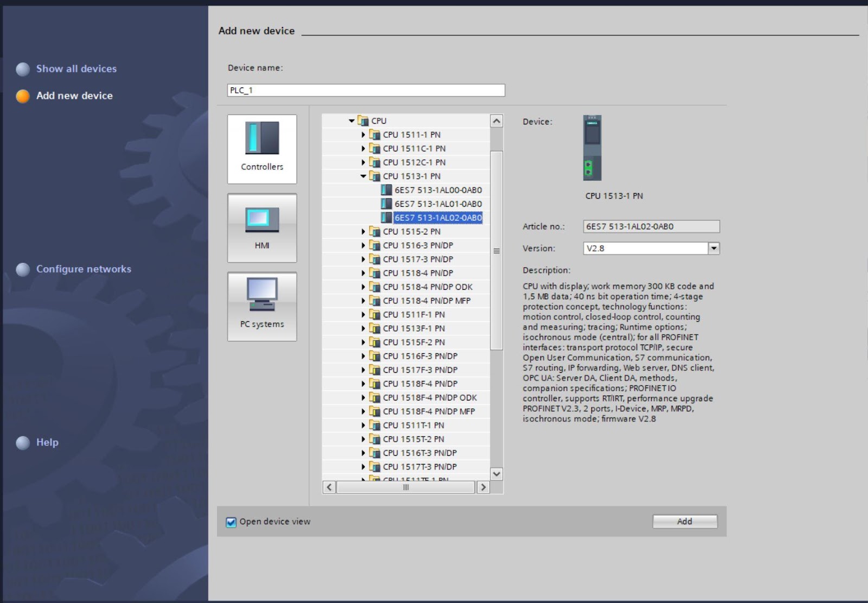Select the CPU 1516T-3 PN/DP row
The height and width of the screenshot is (603, 868).
click(406, 453)
